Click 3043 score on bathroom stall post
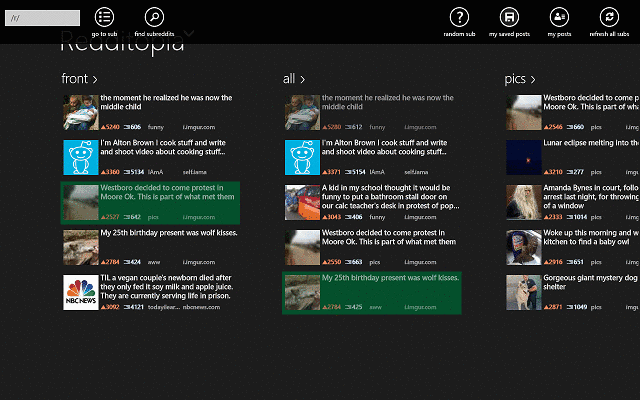Viewport: 640px width, 400px height. [x=332, y=217]
